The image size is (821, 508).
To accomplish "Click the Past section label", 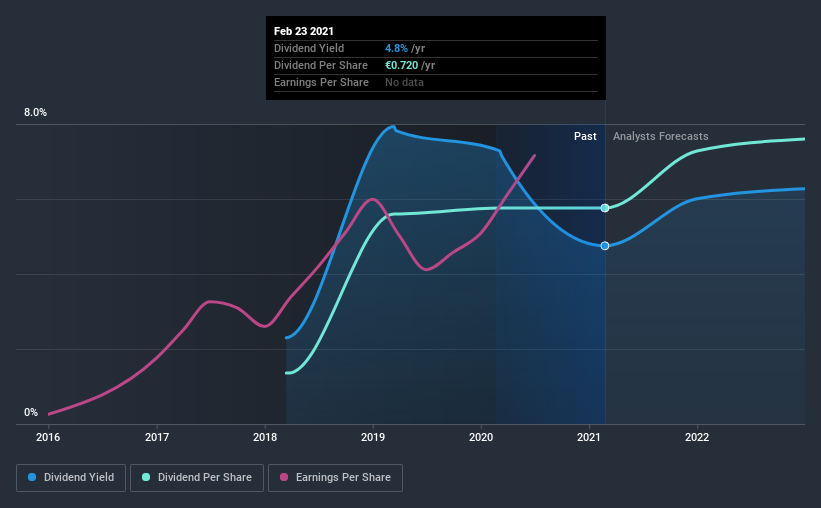I will click(x=585, y=136).
